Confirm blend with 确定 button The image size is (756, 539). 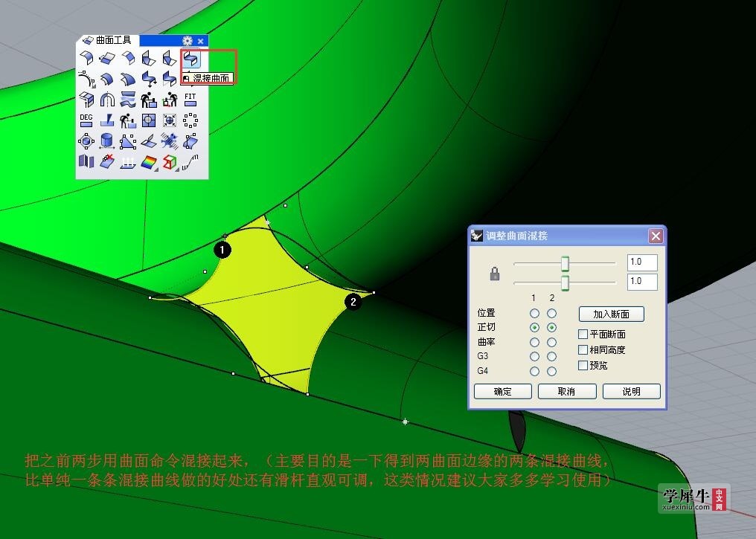pyautogui.click(x=503, y=391)
